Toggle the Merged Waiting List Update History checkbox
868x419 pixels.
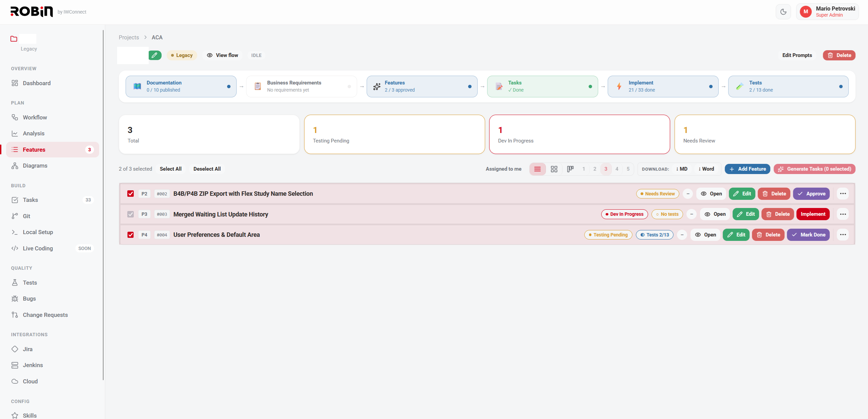click(x=130, y=214)
